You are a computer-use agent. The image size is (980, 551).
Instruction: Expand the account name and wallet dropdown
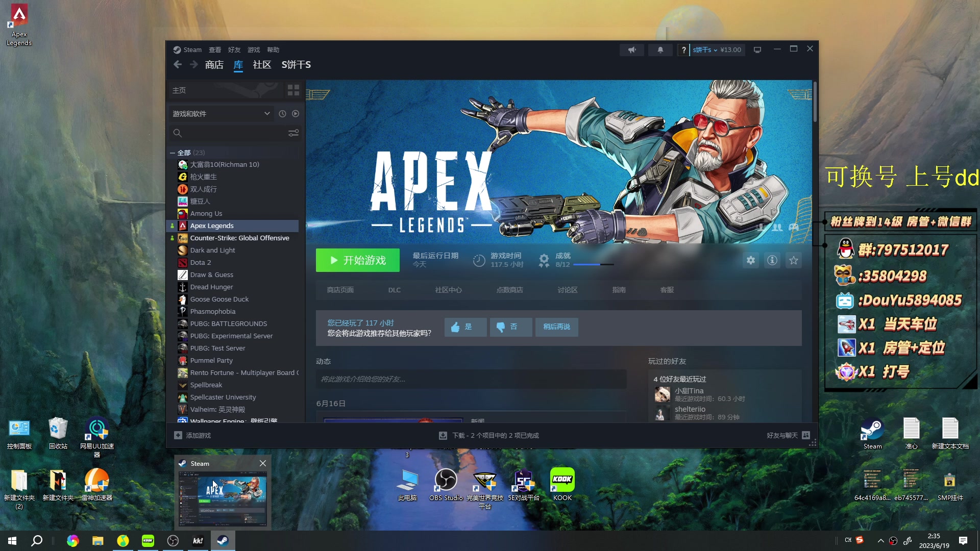(x=717, y=50)
